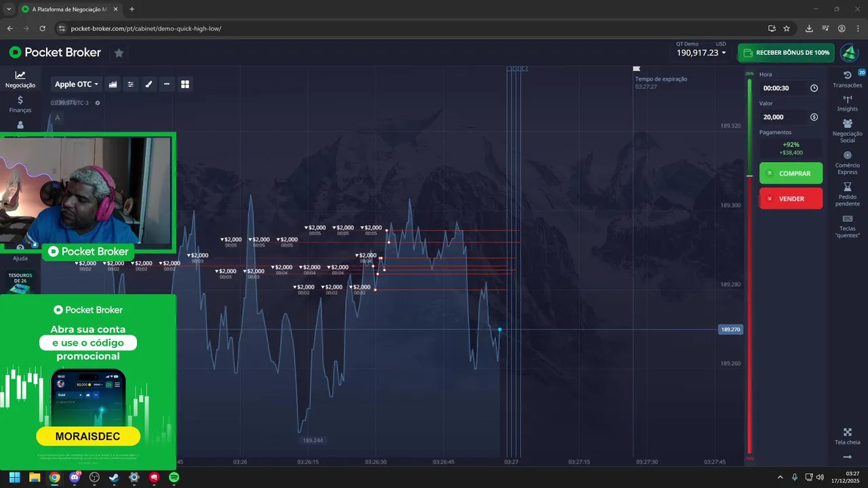
Task: Click the dollar icon in the Valor field
Action: click(x=814, y=117)
